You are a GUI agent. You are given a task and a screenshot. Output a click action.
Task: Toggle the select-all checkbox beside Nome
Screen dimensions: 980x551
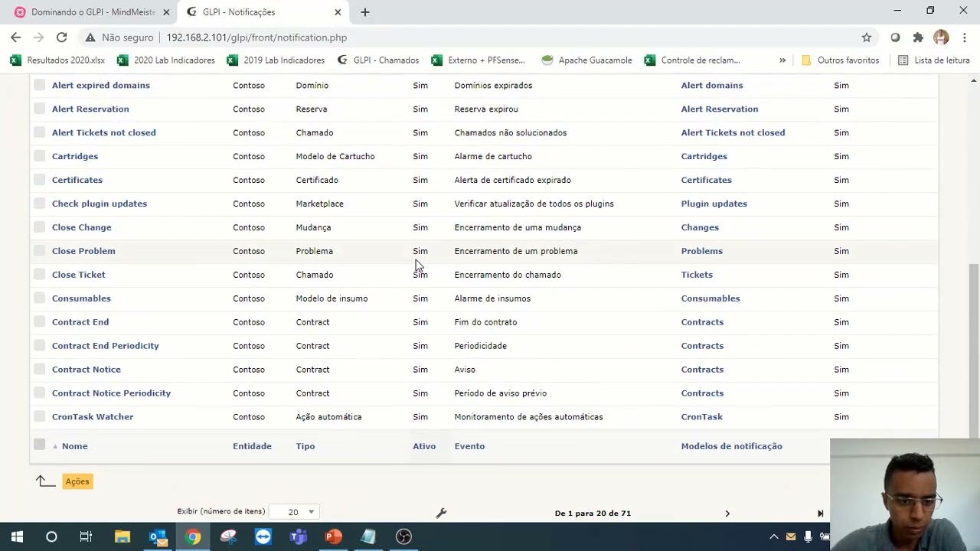click(40, 445)
